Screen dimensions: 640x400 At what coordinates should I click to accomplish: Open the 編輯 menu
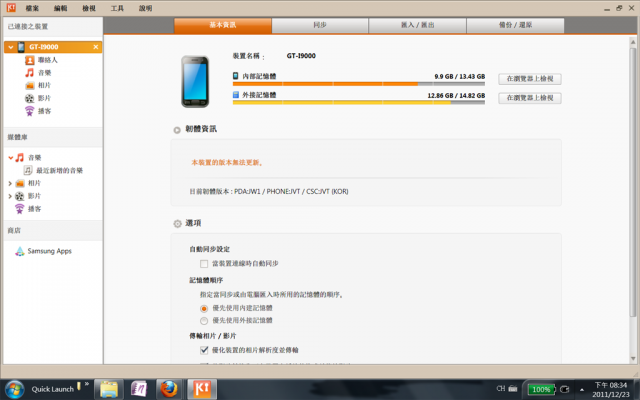point(60,8)
